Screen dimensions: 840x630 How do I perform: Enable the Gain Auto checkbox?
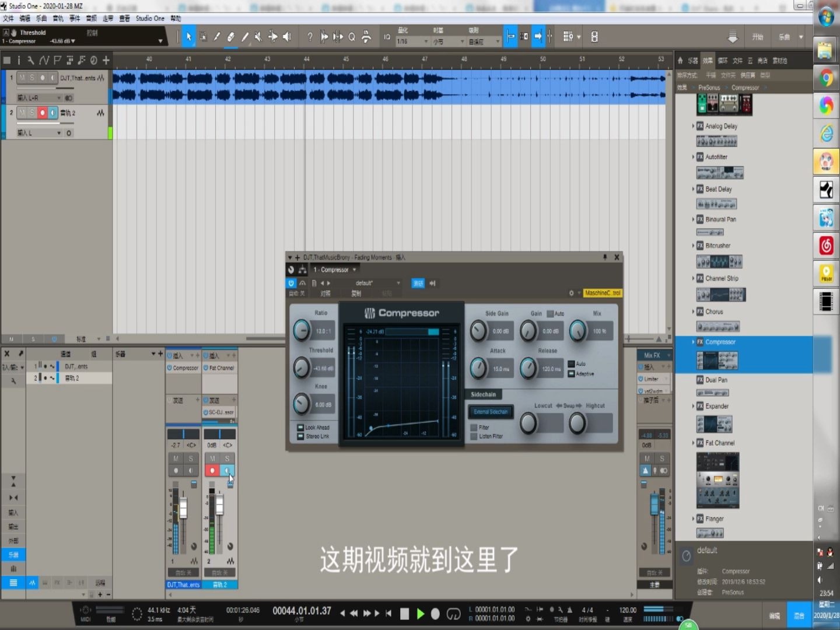(550, 314)
